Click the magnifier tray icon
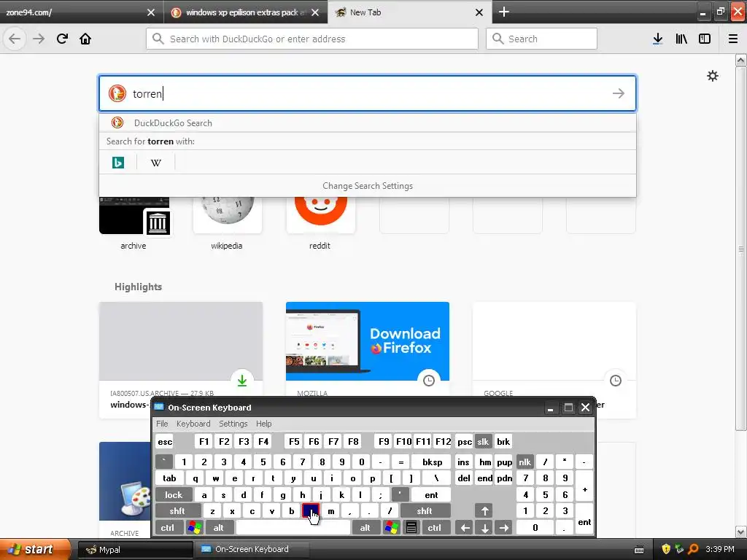The width and height of the screenshot is (747, 560). (693, 549)
